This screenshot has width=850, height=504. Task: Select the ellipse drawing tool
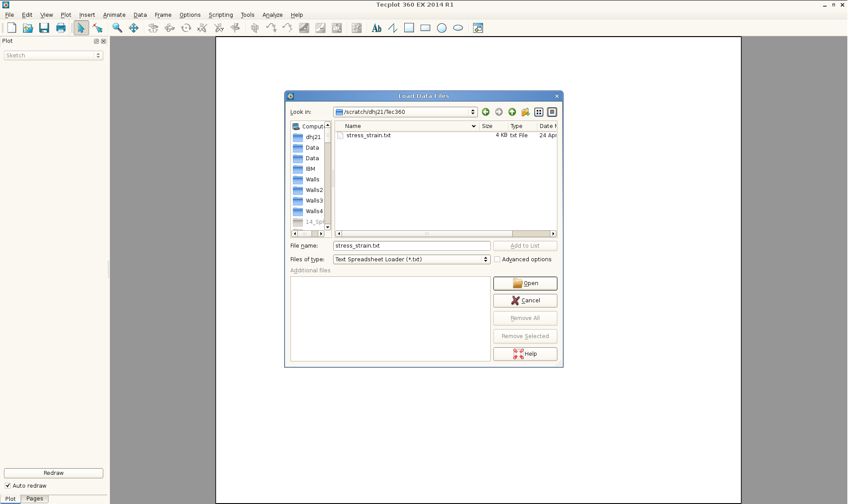[x=458, y=28]
